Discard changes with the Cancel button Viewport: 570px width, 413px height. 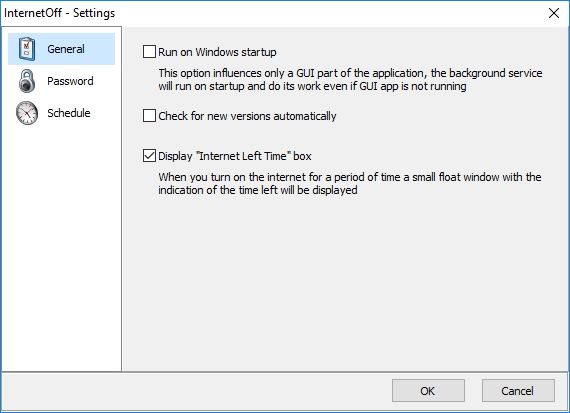518,391
